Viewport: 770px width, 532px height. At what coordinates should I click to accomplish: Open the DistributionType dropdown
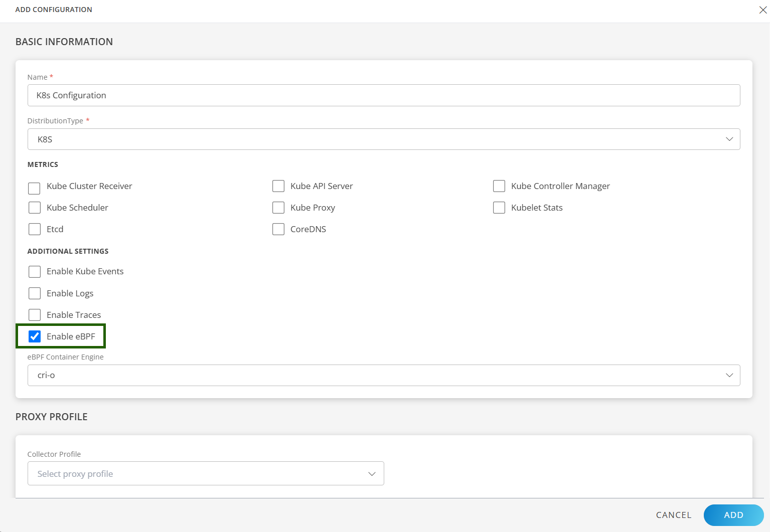[383, 139]
